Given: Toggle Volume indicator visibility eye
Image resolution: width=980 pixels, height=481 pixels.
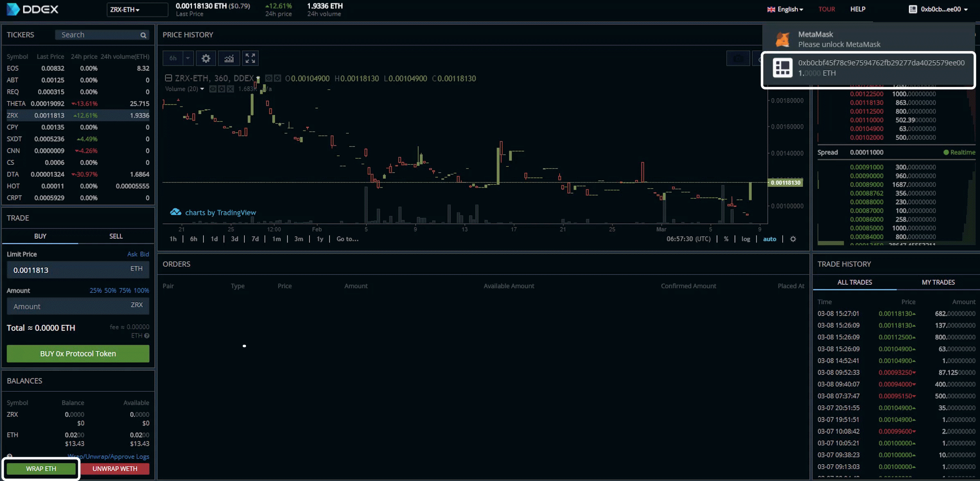Looking at the screenshot, I should pos(213,89).
